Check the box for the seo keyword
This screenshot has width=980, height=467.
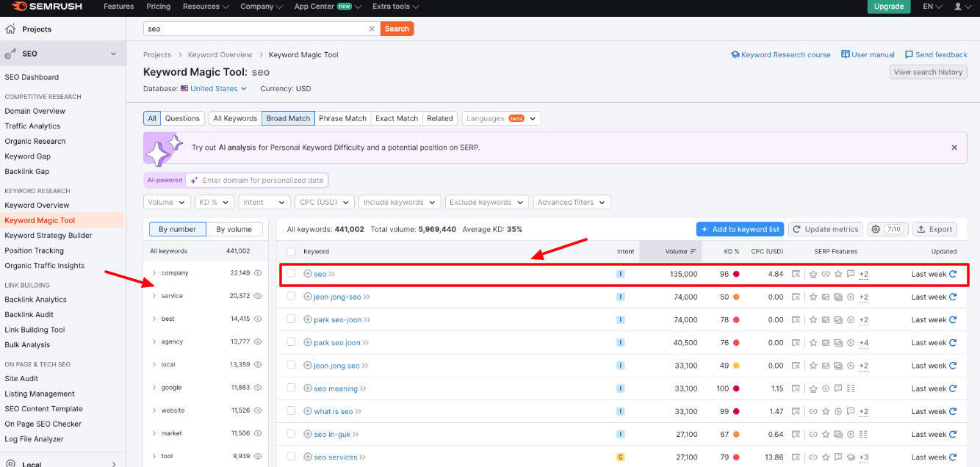point(291,274)
